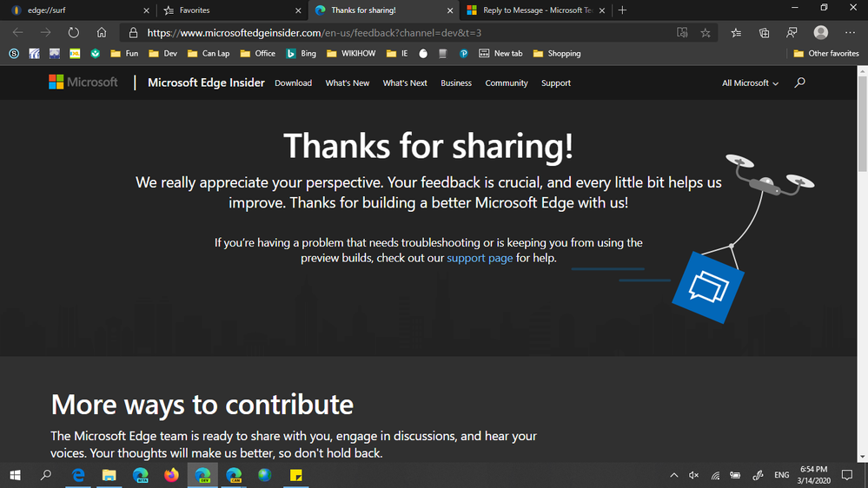Toggle the muted volume icon in tray
Image resolution: width=868 pixels, height=488 pixels.
coord(693,475)
